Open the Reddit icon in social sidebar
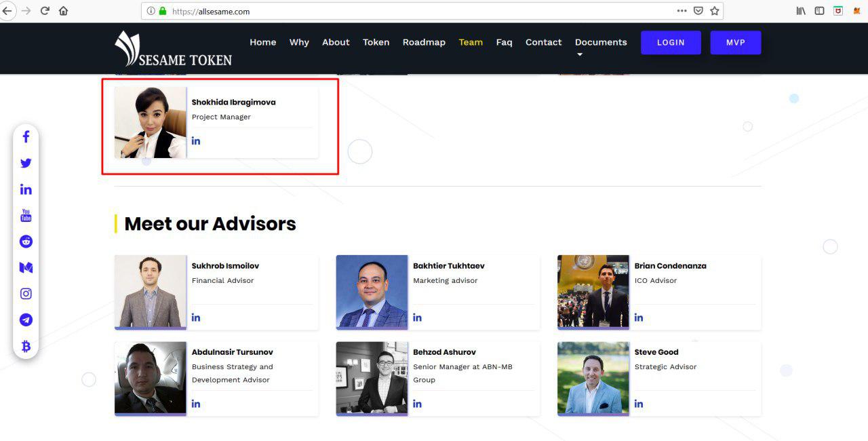Screen dimensions: 868x441 click(x=26, y=242)
